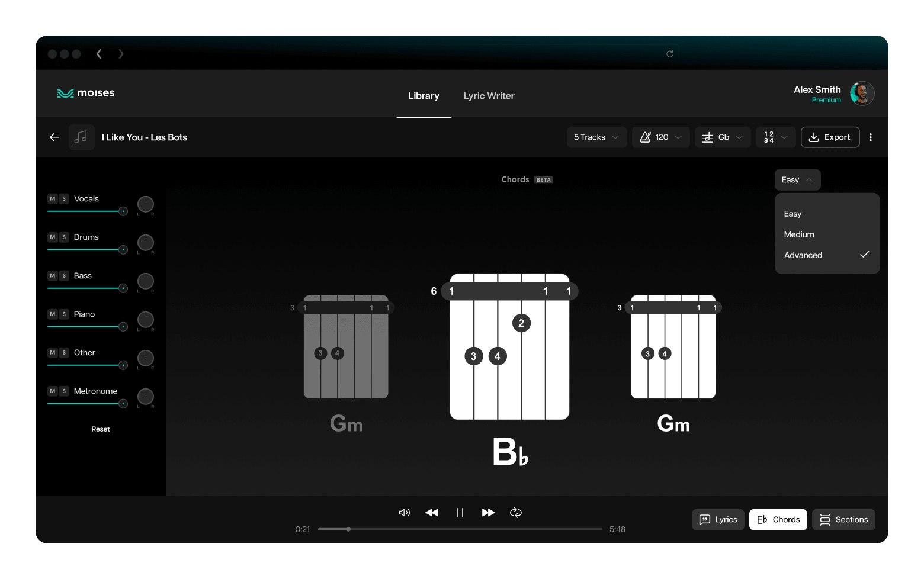
Task: Solo the Drums track
Action: pos(64,237)
